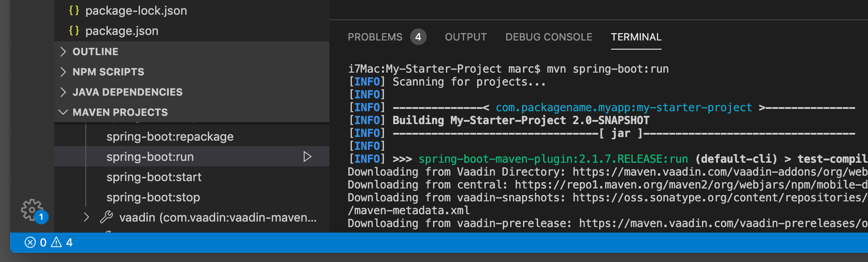Click the vaadin-prerelease download URL

coord(723,223)
